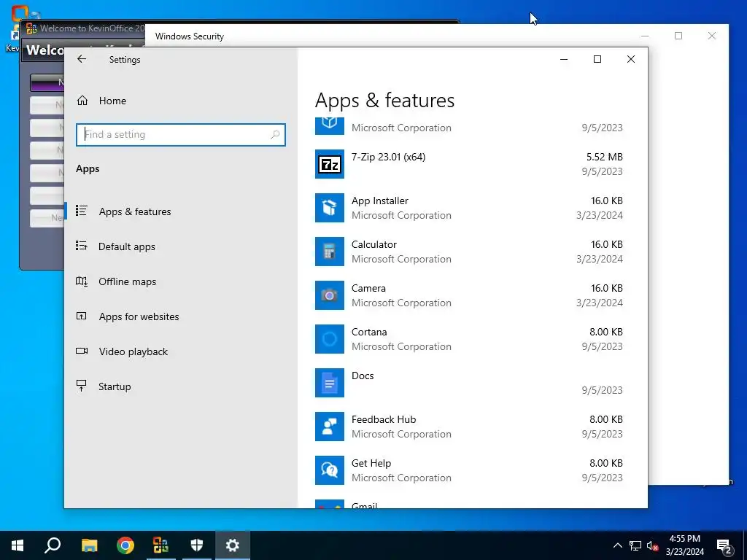Select the App Installer icon
The image size is (747, 560).
(329, 208)
